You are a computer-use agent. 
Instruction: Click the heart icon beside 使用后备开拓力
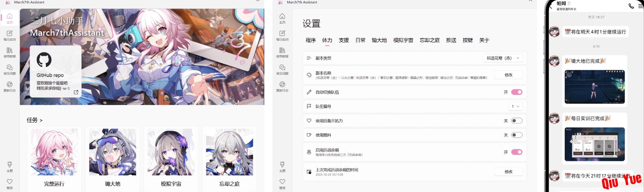(x=309, y=121)
